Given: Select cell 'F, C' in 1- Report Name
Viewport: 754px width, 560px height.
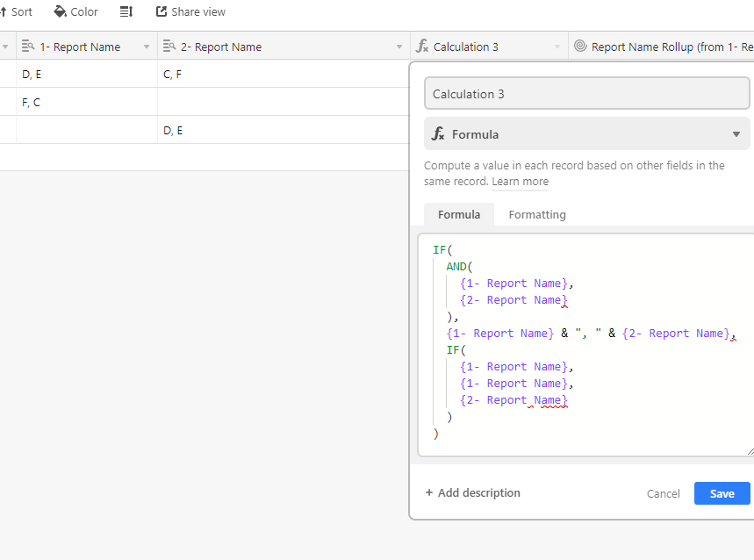Looking at the screenshot, I should (x=87, y=102).
